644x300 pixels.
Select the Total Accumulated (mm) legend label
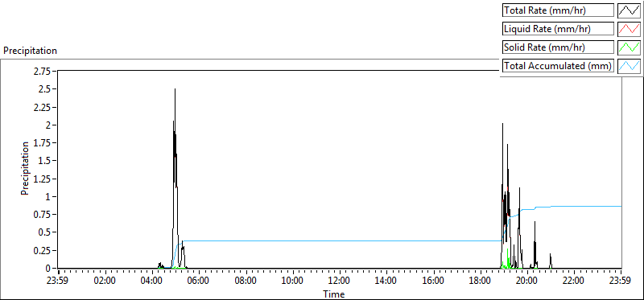click(558, 65)
